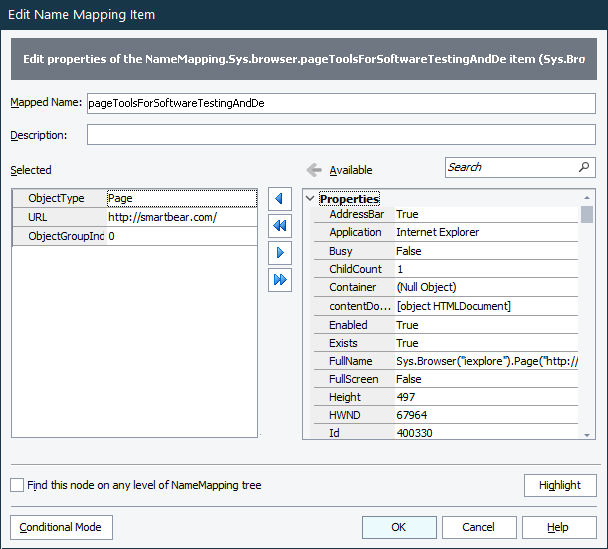Viewport: 608px width, 549px height.
Task: Click the single right arrow move button
Action: 280,253
